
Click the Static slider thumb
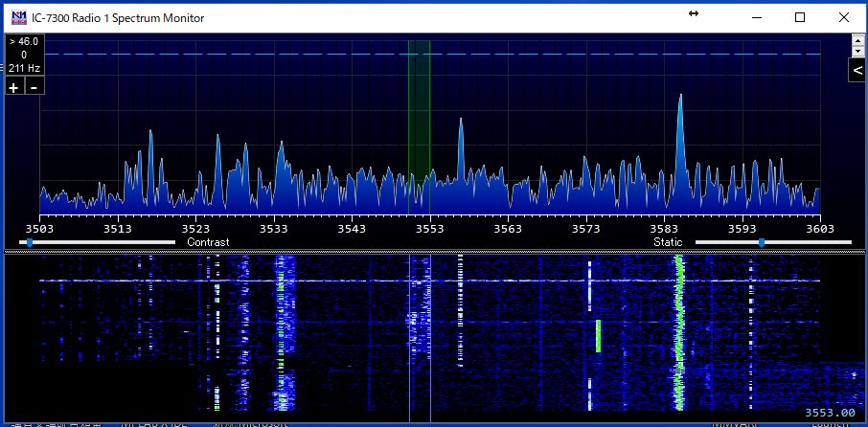pos(762,242)
